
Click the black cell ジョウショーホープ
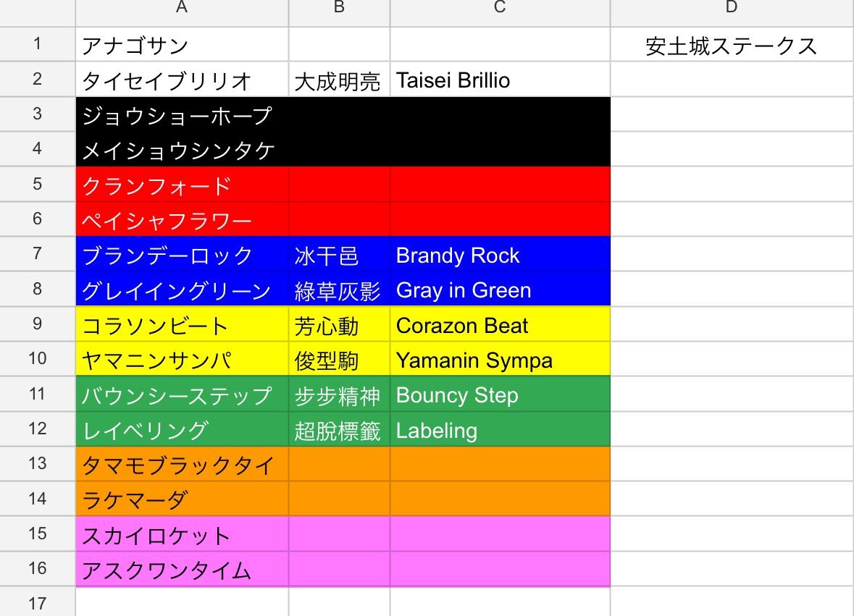(x=182, y=114)
